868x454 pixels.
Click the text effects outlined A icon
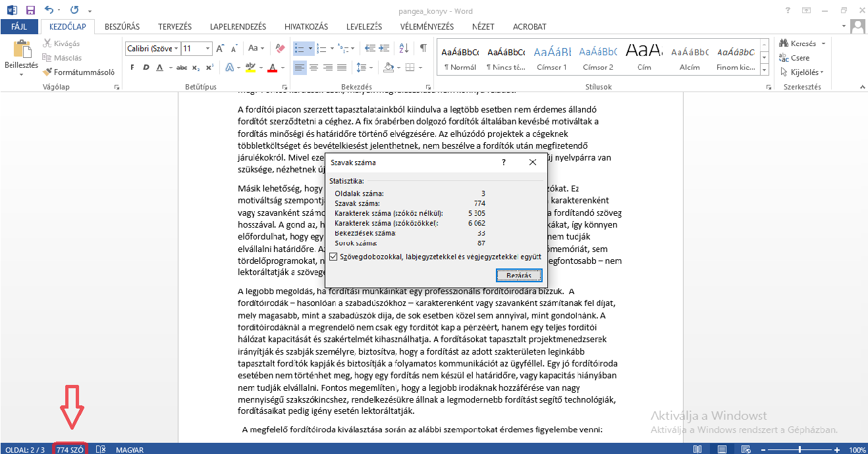tap(229, 68)
